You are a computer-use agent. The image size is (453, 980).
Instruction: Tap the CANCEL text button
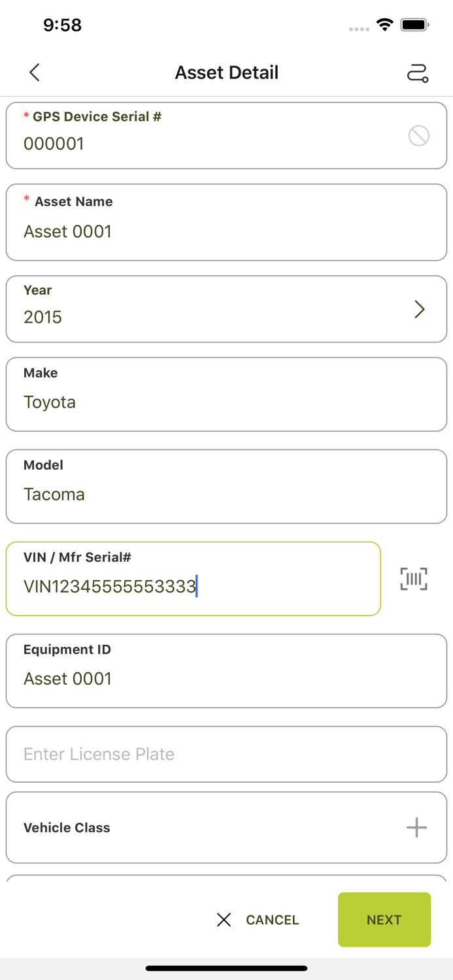[272, 920]
